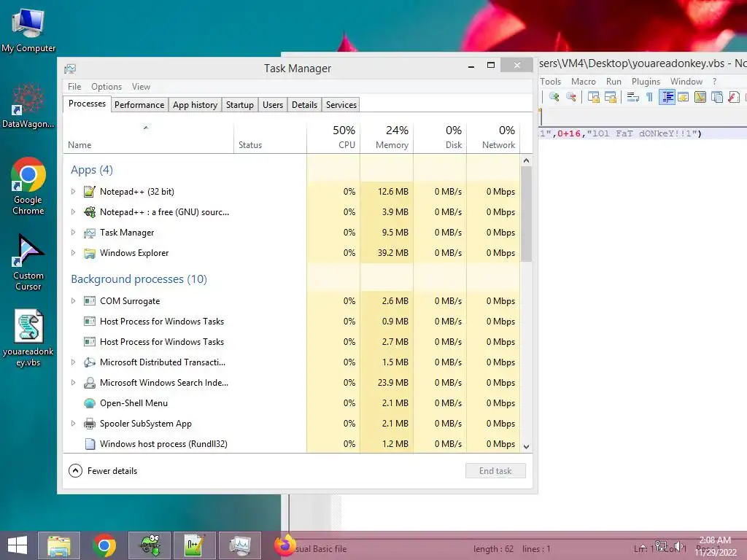Image resolution: width=747 pixels, height=560 pixels.
Task: Collapse view with Fewer details
Action: 103,471
